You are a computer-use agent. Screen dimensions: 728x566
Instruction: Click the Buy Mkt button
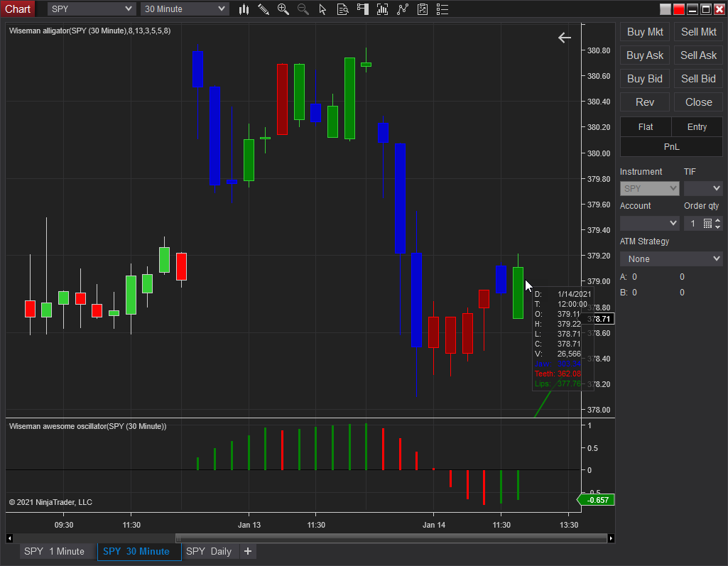pyautogui.click(x=645, y=32)
